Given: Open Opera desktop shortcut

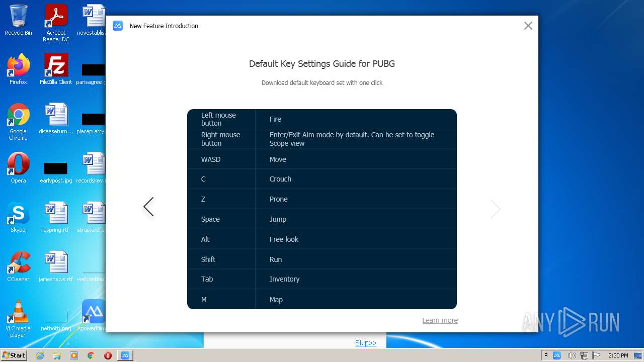Looking at the screenshot, I should (18, 168).
